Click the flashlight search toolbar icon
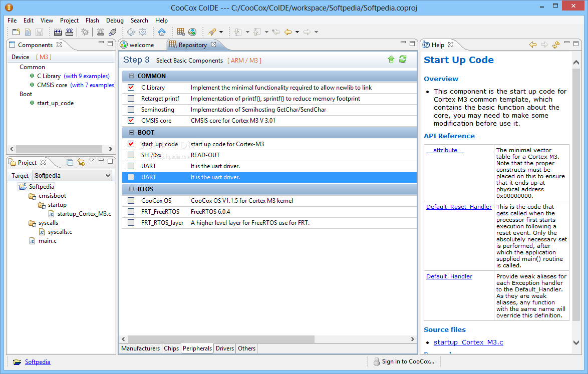 (x=212, y=32)
